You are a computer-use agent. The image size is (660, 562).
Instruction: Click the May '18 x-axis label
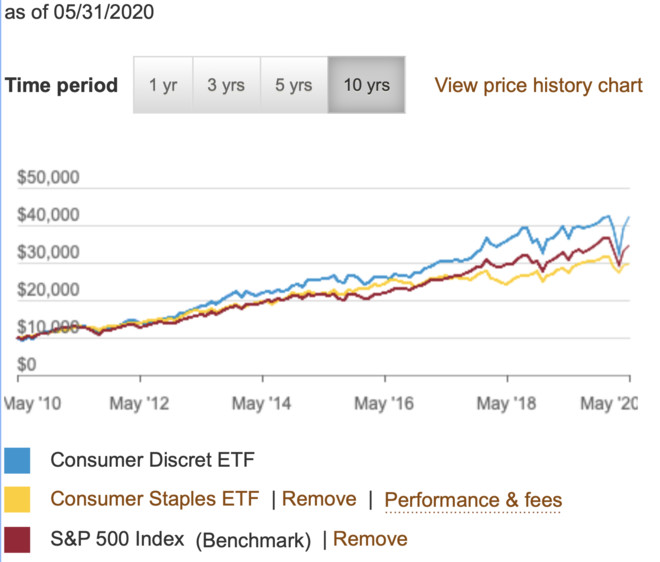[509, 404]
